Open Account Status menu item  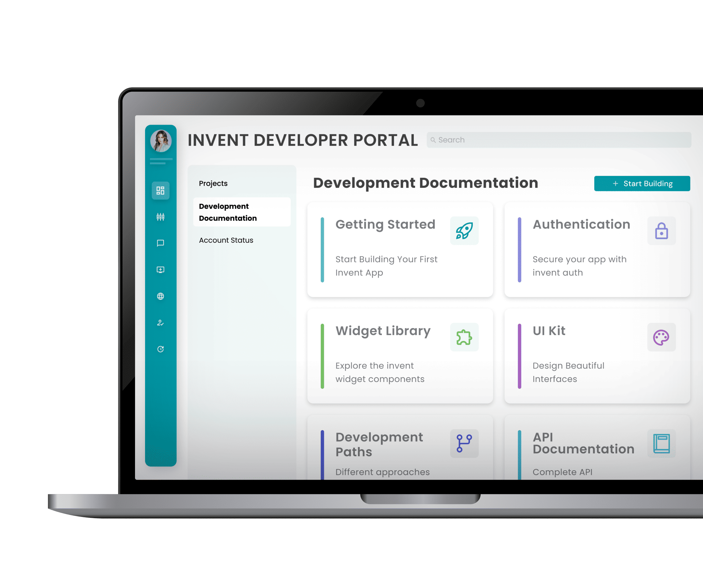point(226,240)
